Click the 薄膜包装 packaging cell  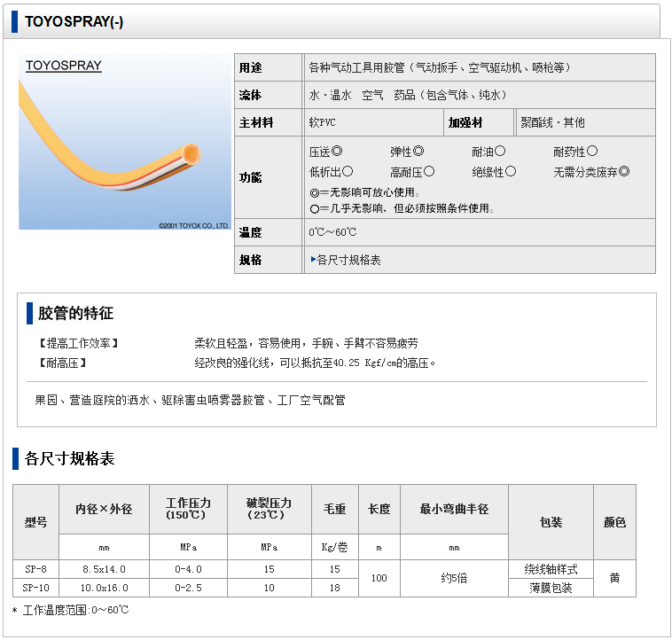click(x=551, y=588)
